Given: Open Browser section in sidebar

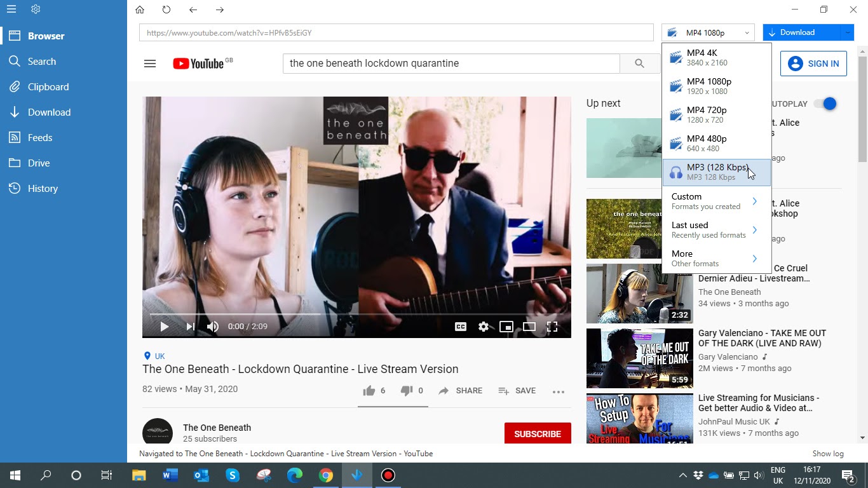Looking at the screenshot, I should tap(64, 36).
